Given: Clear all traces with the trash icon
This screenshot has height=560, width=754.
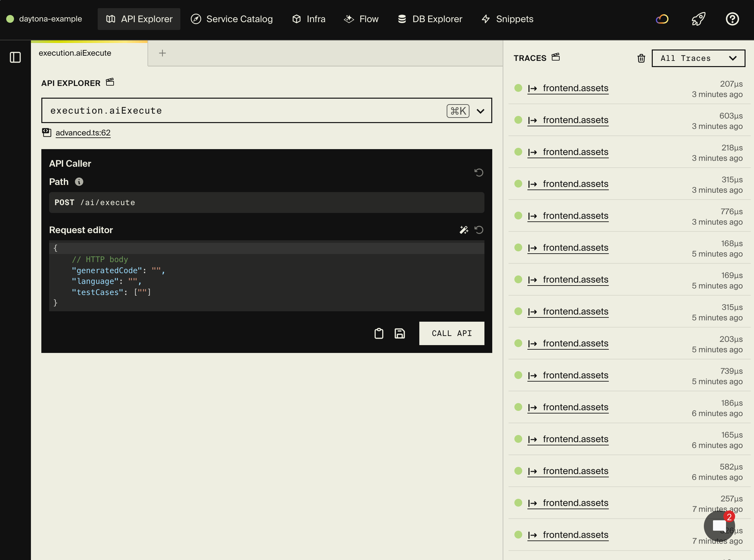Looking at the screenshot, I should click(x=641, y=58).
